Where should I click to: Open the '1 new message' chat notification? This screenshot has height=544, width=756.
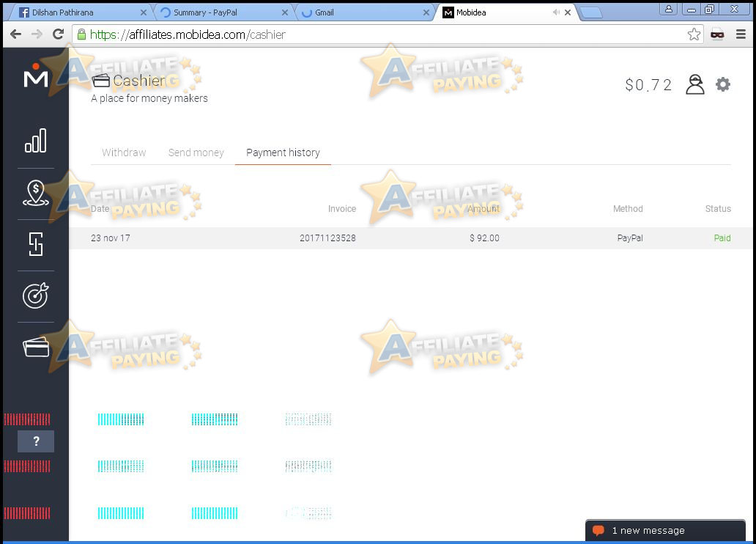(664, 530)
